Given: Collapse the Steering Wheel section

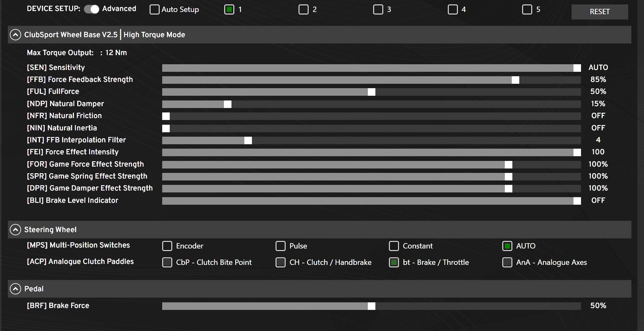Looking at the screenshot, I should click(15, 230).
